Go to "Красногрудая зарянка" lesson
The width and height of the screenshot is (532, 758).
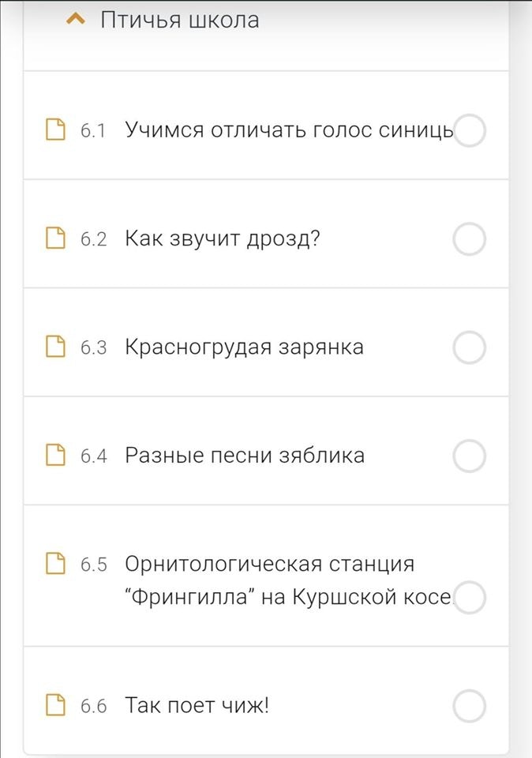(x=245, y=347)
